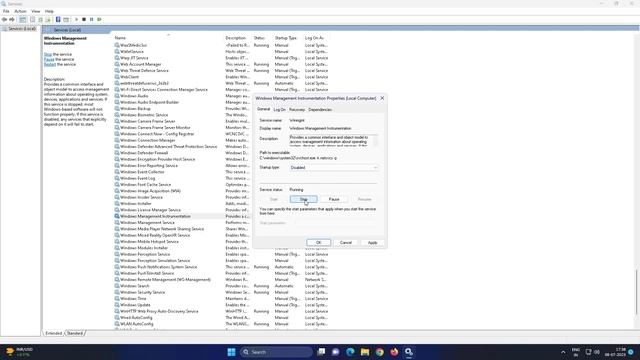
Task: Click the Stop the service link
Action: pos(48,54)
